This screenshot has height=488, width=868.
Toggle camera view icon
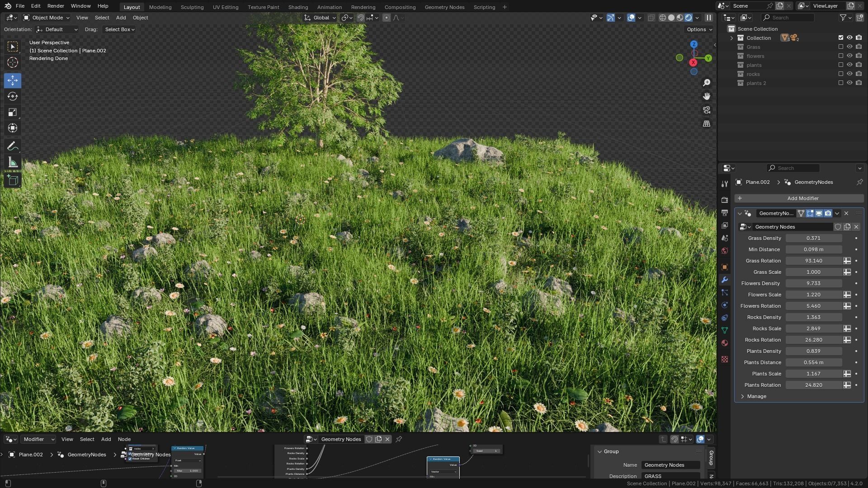click(x=707, y=110)
